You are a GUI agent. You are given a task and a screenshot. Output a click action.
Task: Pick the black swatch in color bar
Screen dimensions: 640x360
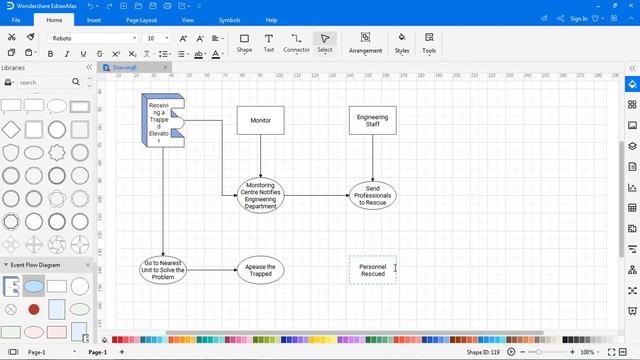565,340
